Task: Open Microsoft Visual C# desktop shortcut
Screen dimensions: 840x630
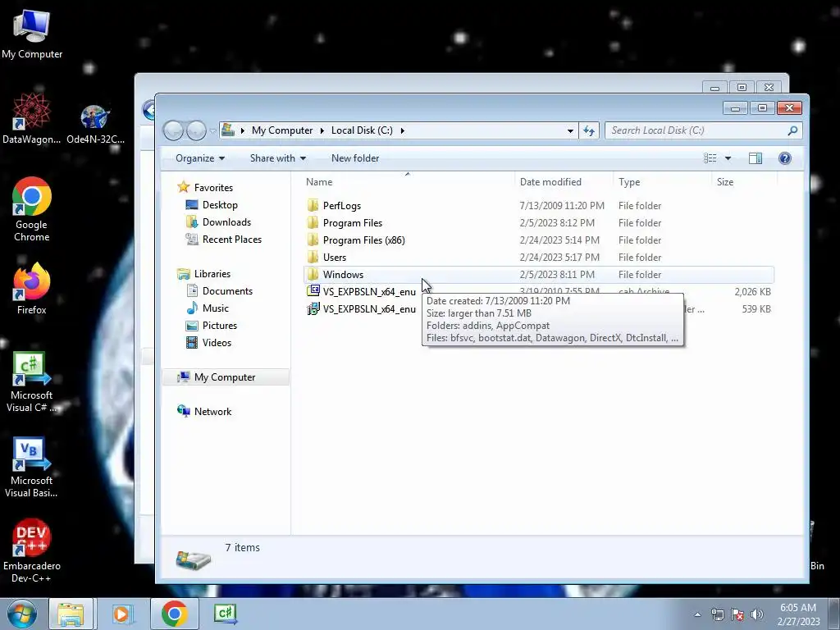Action: coord(32,381)
